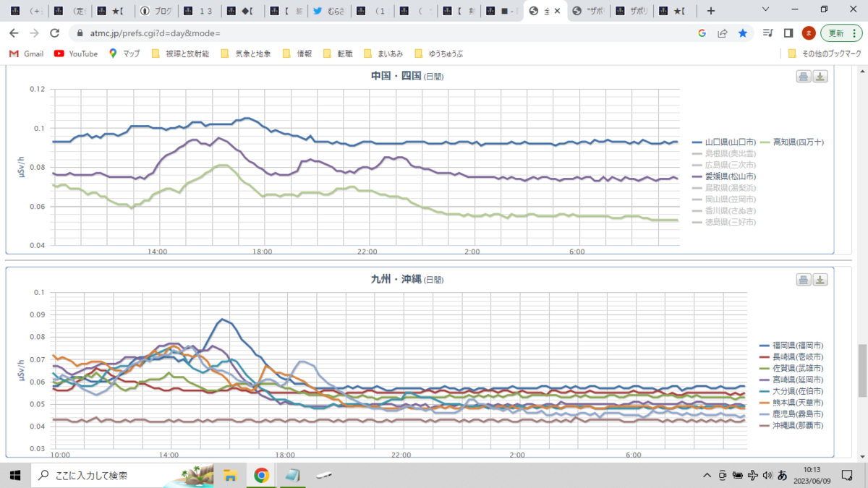868x488 pixels.
Task: Switch to the Twitter むらさ tab
Action: pos(328,11)
